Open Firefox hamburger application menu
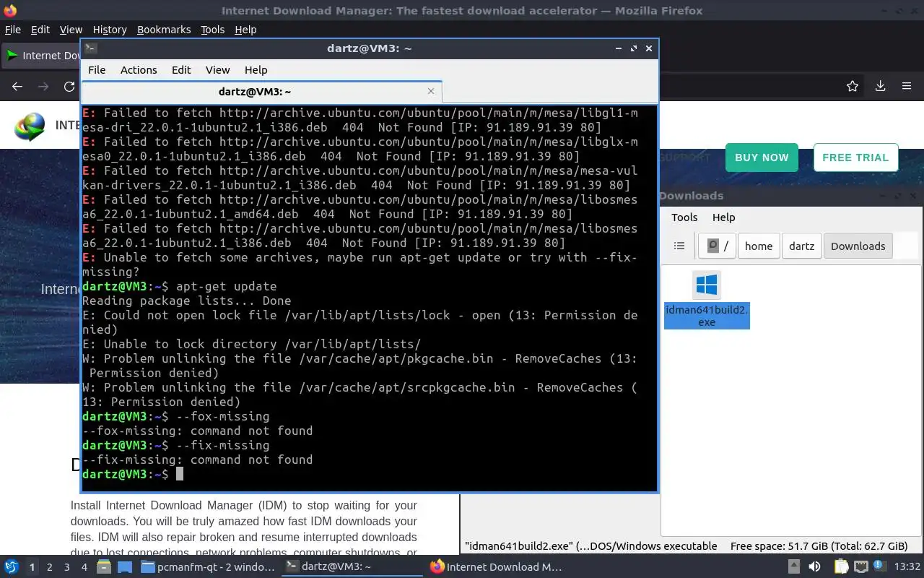The height and width of the screenshot is (578, 924). coord(907,87)
